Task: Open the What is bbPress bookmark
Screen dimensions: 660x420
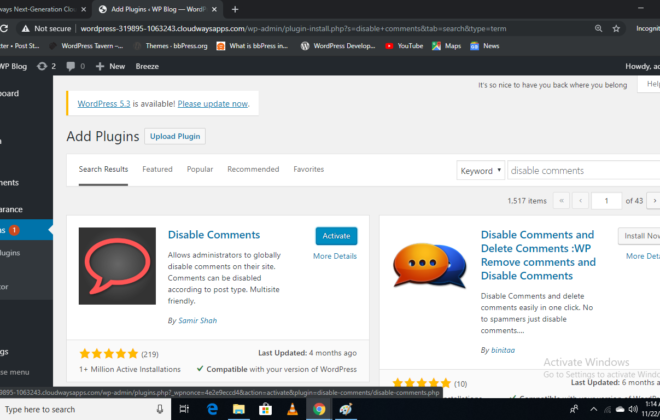Action: tap(252, 46)
